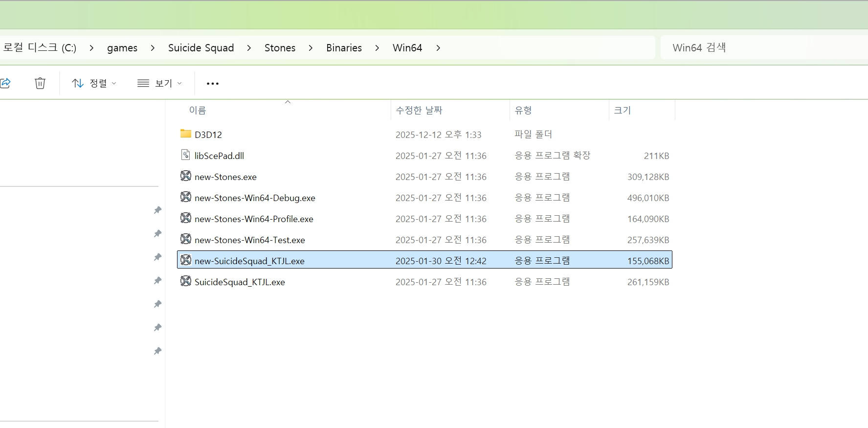Click the 261,159KB size cell
Viewport: 868px width, 428px height.
tap(648, 282)
